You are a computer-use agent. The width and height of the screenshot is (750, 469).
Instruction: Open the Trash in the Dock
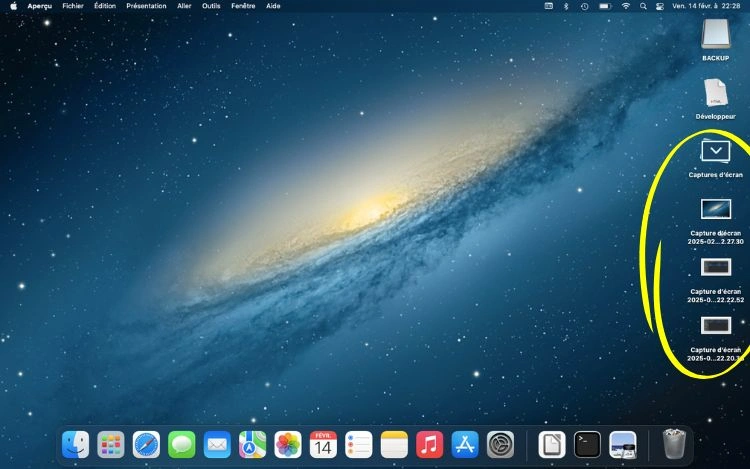coord(675,443)
